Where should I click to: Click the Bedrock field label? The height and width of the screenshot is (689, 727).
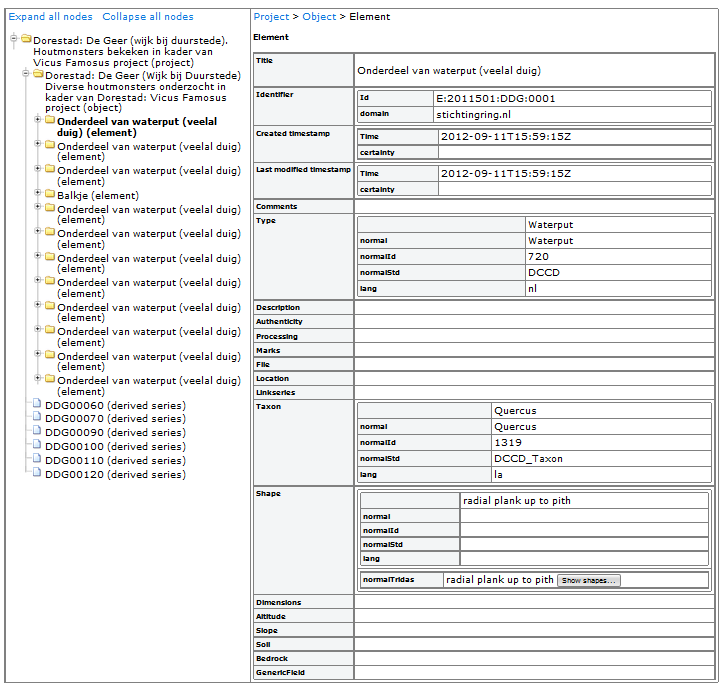point(272,659)
